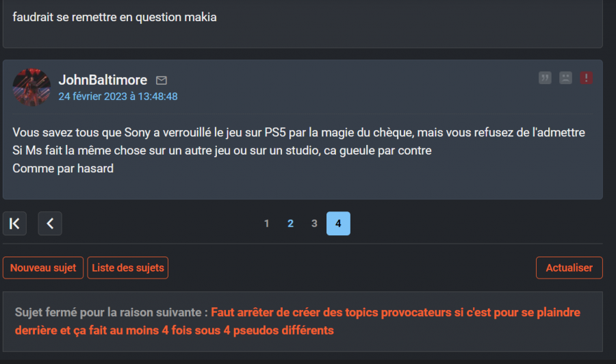Open the Liste des sujets button
This screenshot has width=616, height=364.
[x=128, y=268]
